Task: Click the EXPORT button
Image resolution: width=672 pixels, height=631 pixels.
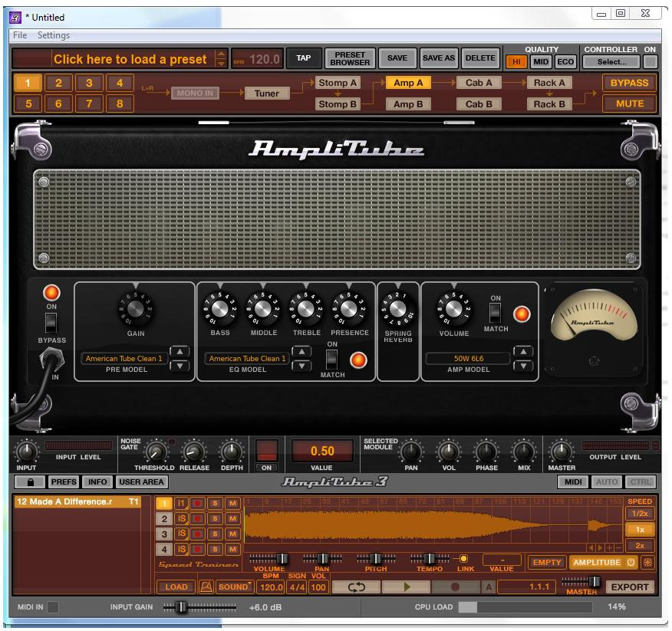Action: point(630,587)
